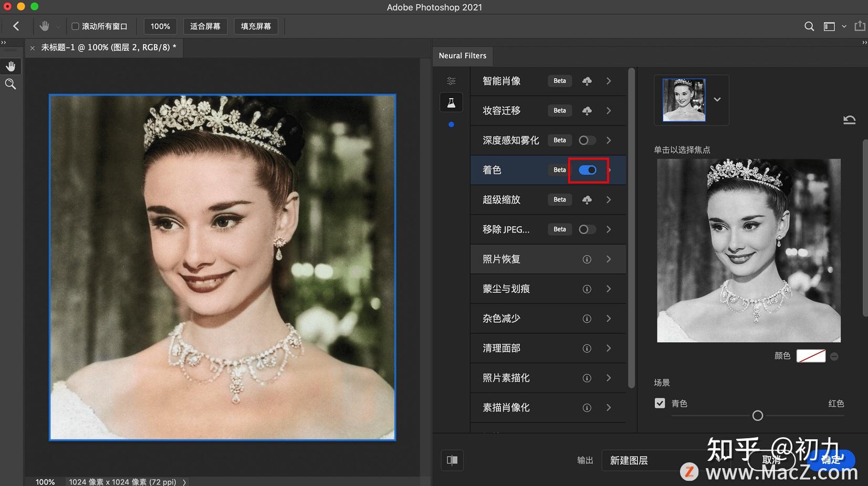
Task: Click the filter list vertical scrollbar
Action: click(x=632, y=228)
